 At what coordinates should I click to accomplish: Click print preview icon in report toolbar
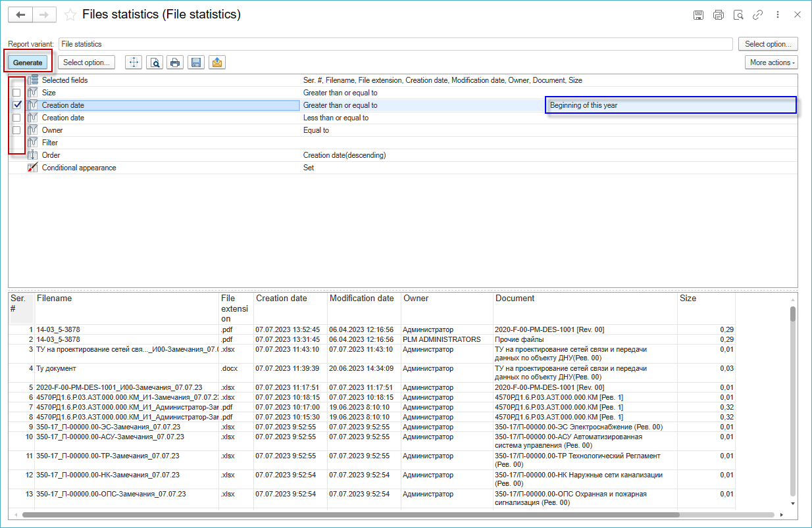155,62
